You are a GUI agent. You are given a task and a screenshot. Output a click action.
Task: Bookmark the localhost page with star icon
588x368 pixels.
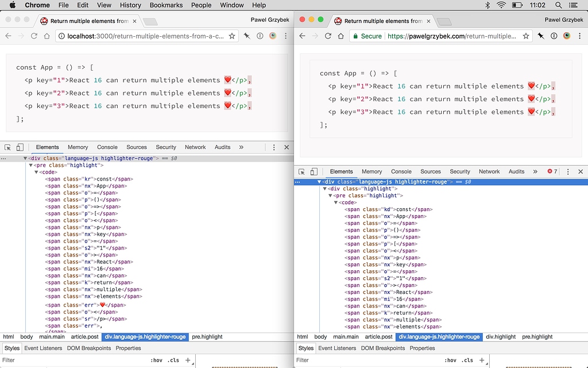(x=232, y=36)
